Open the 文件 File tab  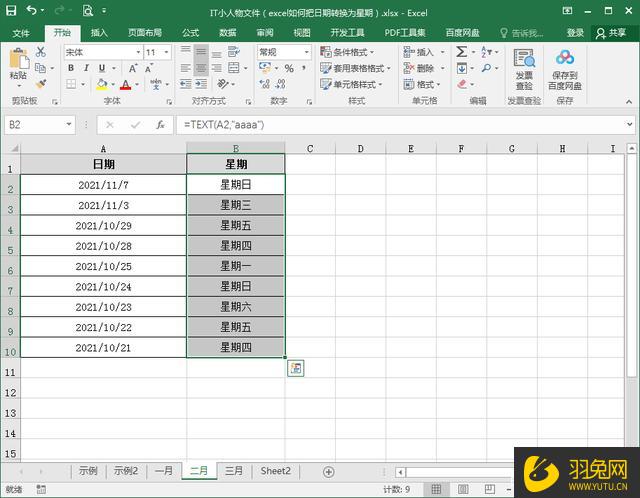point(21,33)
